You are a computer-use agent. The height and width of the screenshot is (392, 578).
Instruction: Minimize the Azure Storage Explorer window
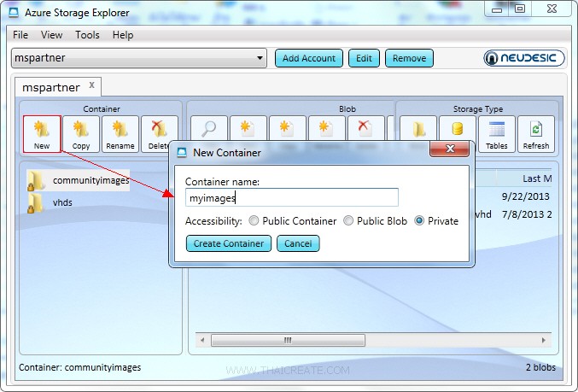tap(497, 9)
